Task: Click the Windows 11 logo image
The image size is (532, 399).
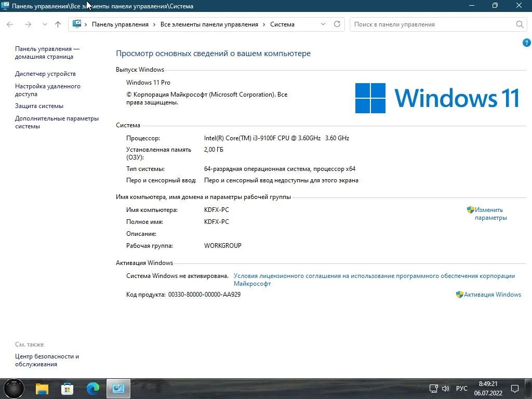Action: point(437,98)
